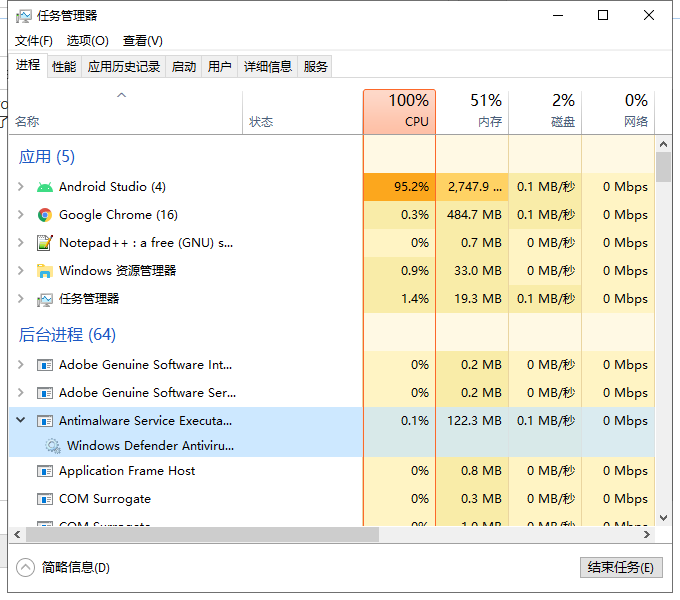Expand the Windows 资源管理器 row
680x600 pixels.
coord(20,271)
